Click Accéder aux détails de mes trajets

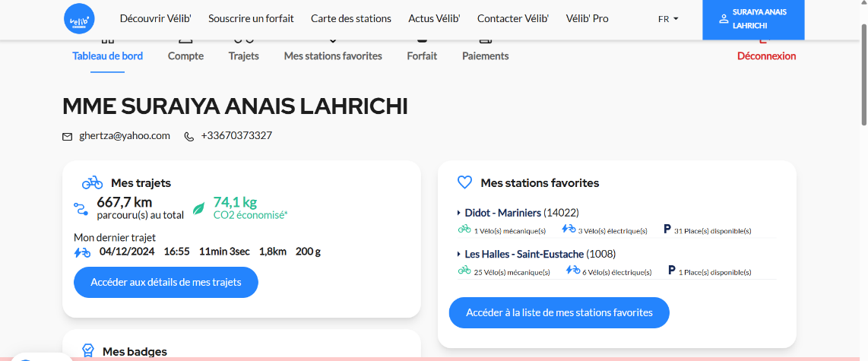click(x=166, y=283)
